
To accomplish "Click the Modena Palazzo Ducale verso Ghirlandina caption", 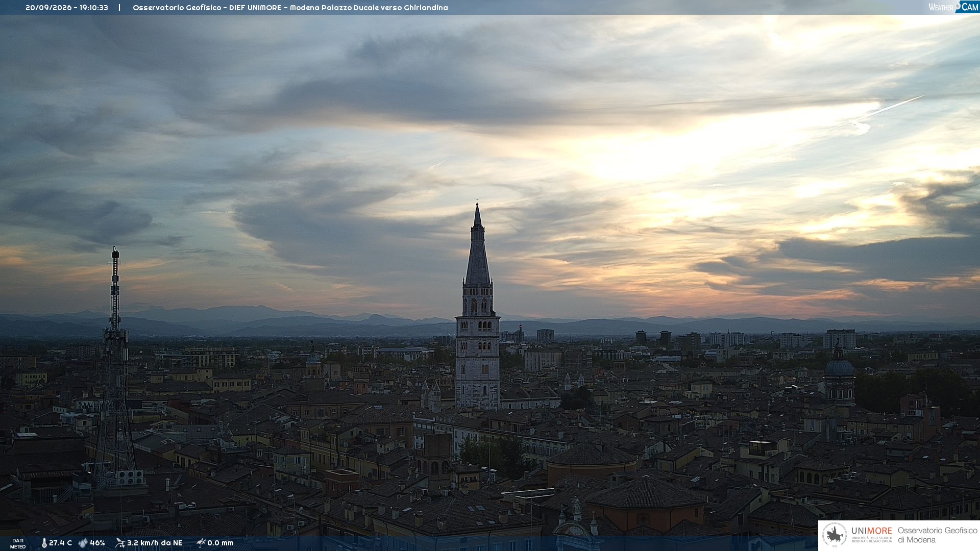I will point(369,8).
